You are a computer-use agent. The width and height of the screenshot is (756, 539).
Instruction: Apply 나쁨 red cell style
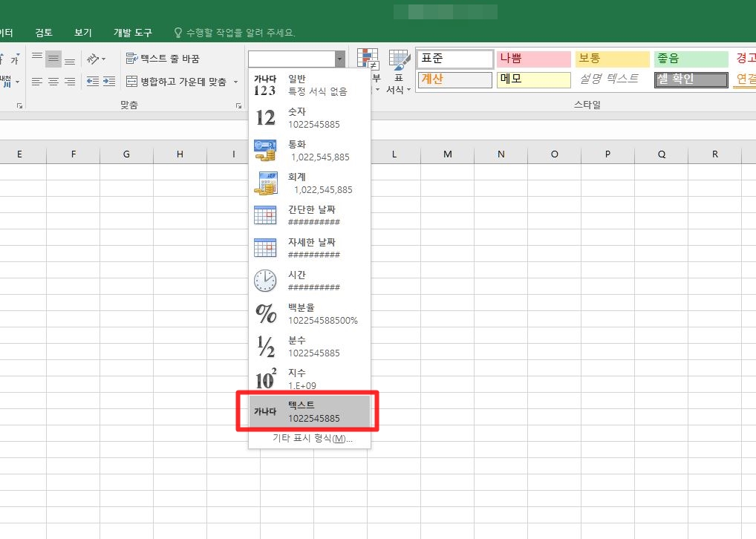[534, 59]
